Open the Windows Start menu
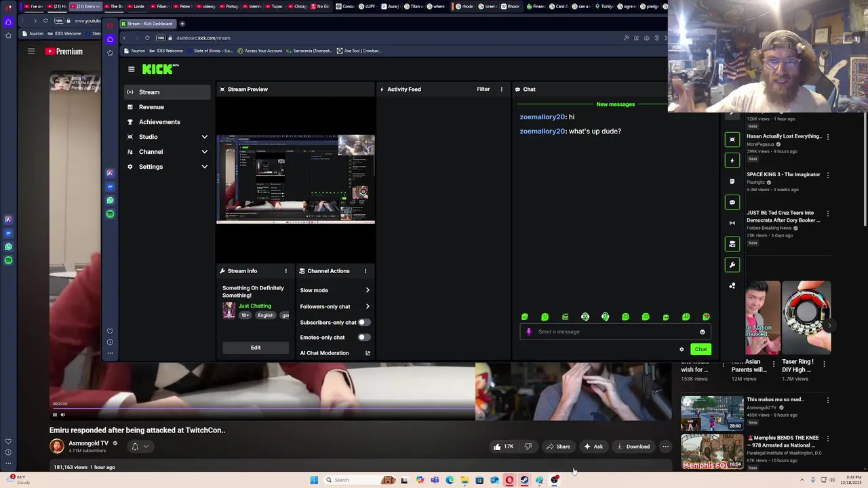 [x=314, y=481]
